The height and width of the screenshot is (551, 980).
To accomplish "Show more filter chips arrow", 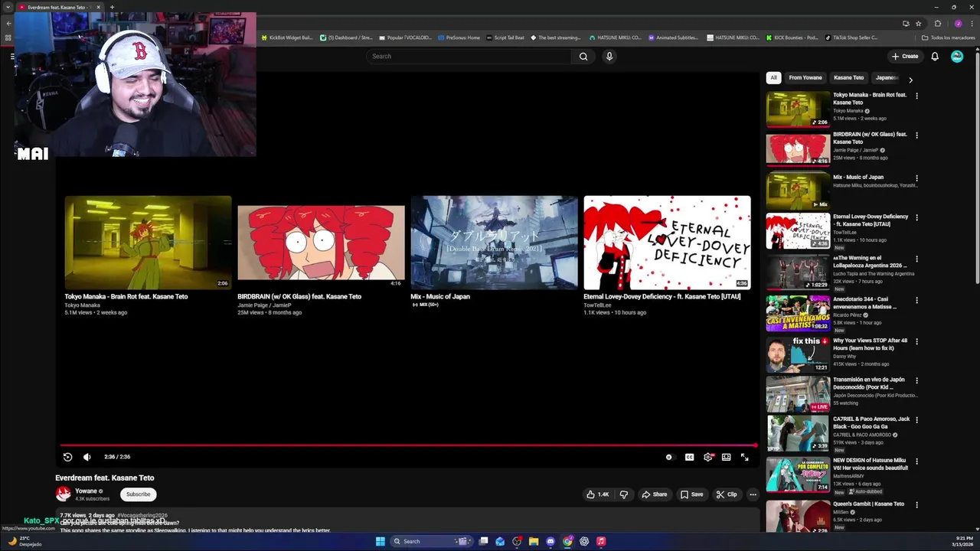I will point(910,80).
